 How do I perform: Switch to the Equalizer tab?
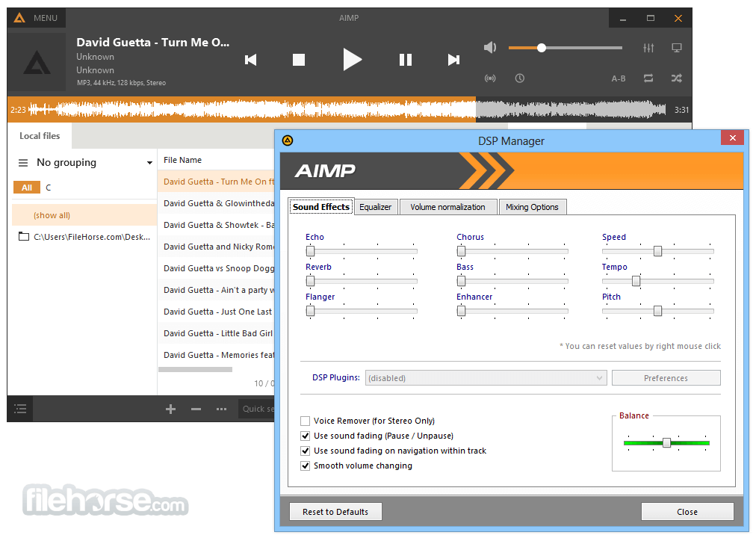coord(376,207)
